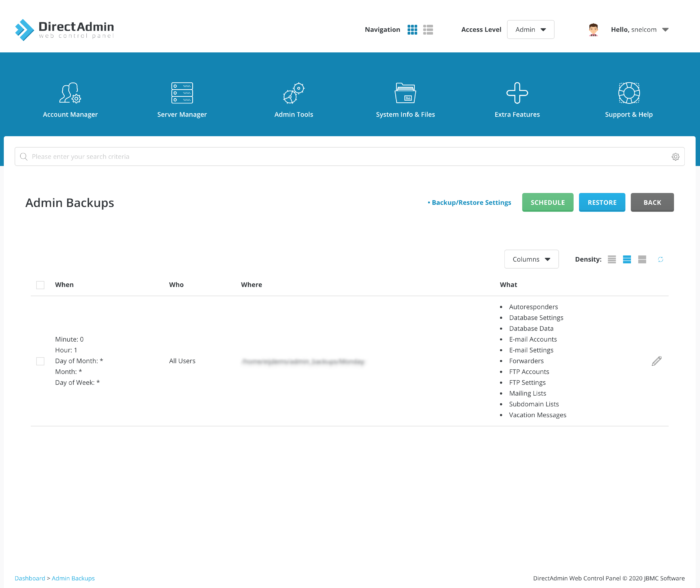Screen dimensions: 700x588
Task: Check the All Users backup row checkbox
Action: 40,361
